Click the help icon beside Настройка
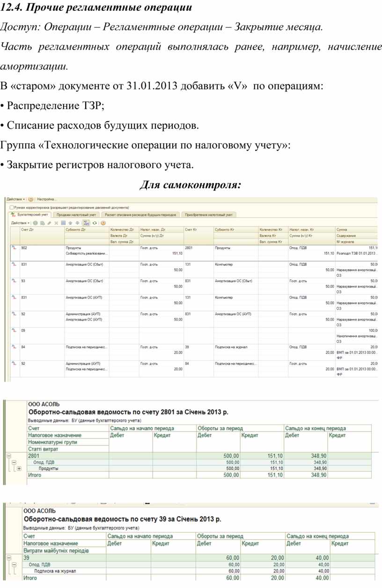Viewport: 382px width, 588px height. click(31, 199)
